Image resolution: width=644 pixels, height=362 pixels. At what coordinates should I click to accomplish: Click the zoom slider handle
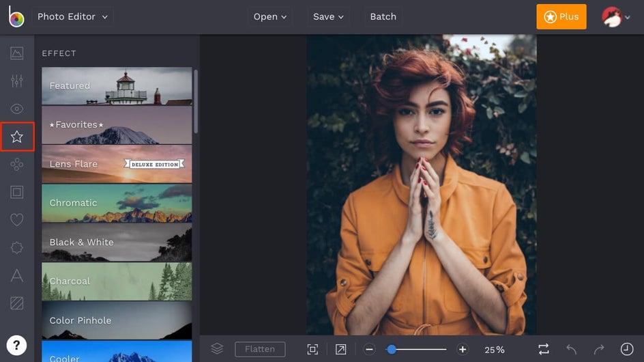[x=392, y=350]
